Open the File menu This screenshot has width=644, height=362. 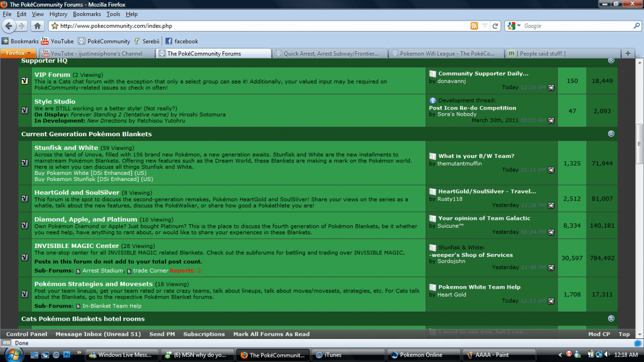tap(7, 14)
